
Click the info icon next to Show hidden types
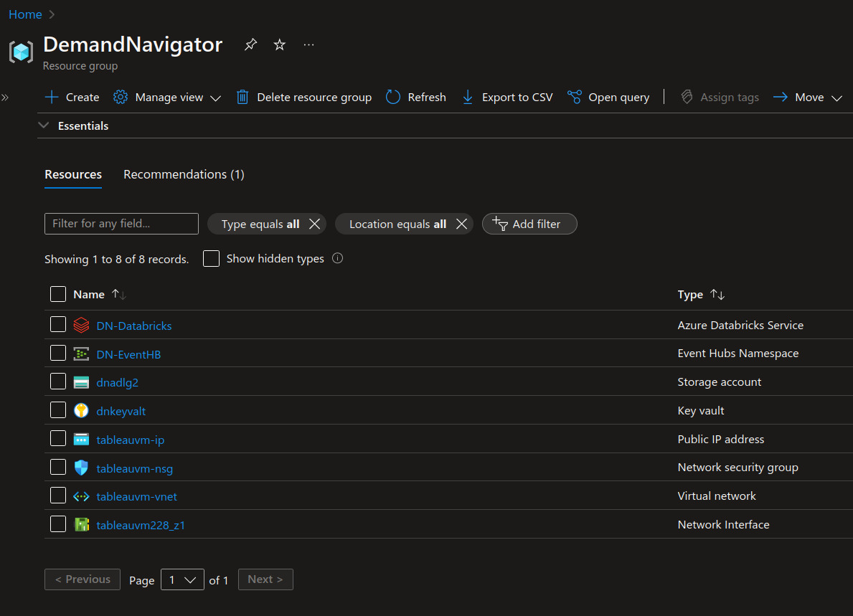point(338,258)
